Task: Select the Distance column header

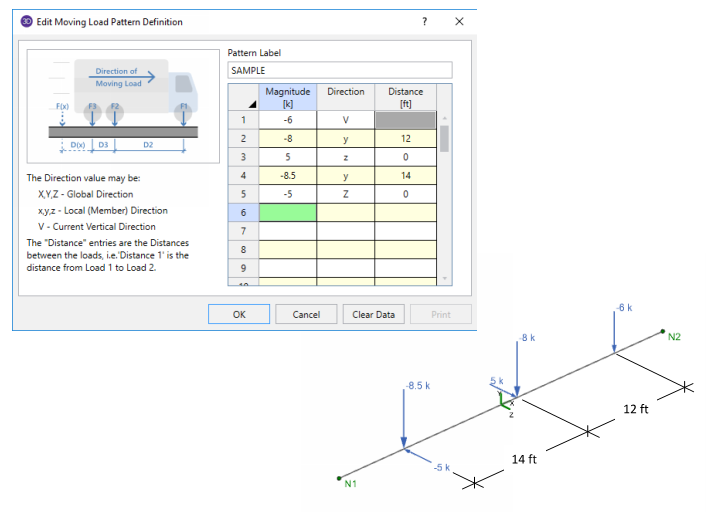Action: point(405,97)
